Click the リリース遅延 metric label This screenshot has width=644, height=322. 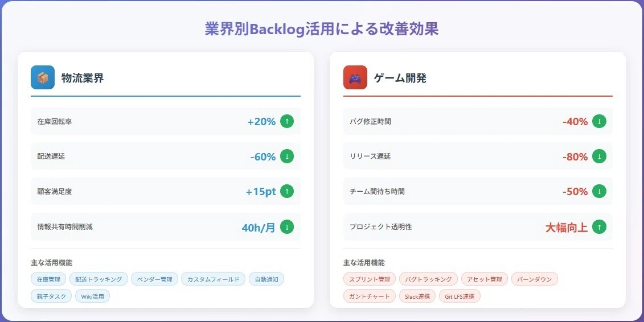[370, 156]
